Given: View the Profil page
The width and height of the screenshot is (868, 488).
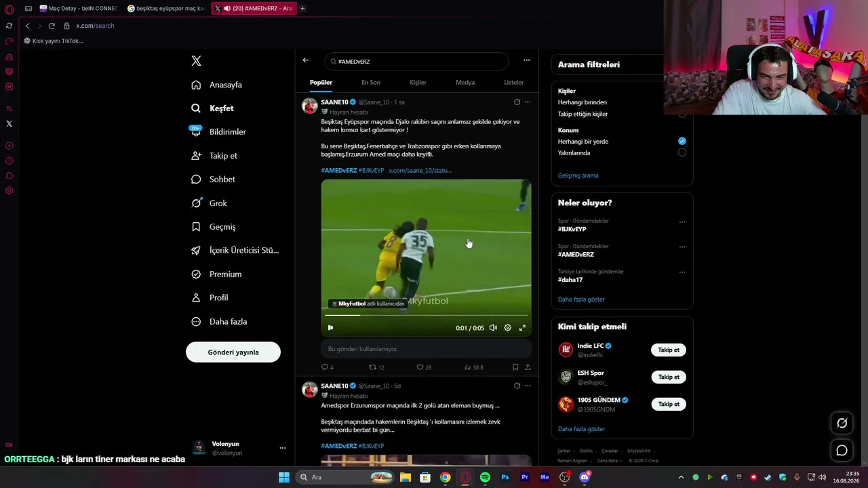Looking at the screenshot, I should coord(210,298).
